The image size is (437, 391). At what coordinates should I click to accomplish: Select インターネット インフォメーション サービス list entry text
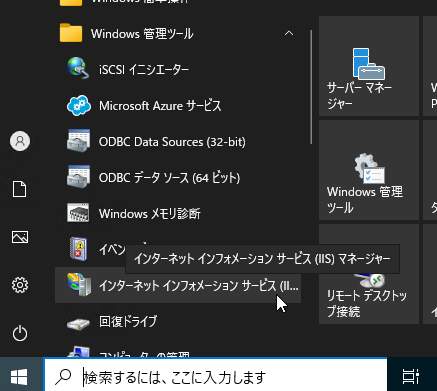click(199, 286)
